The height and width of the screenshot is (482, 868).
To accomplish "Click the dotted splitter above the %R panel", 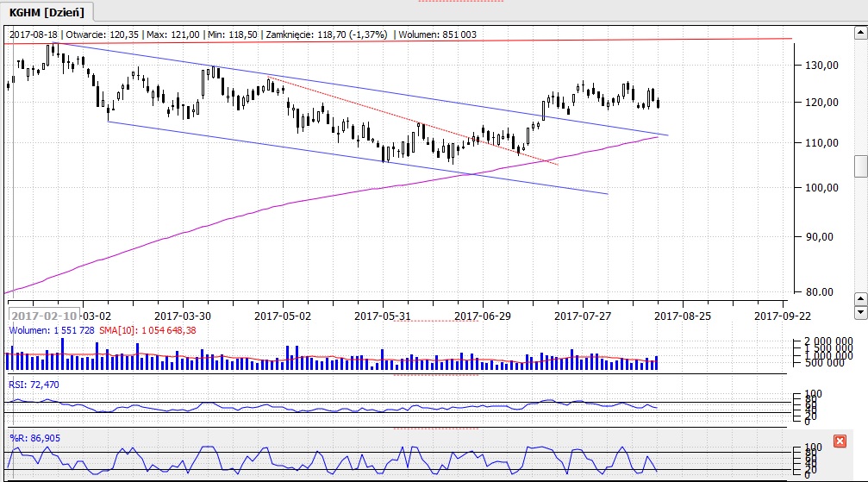I will tap(435, 428).
